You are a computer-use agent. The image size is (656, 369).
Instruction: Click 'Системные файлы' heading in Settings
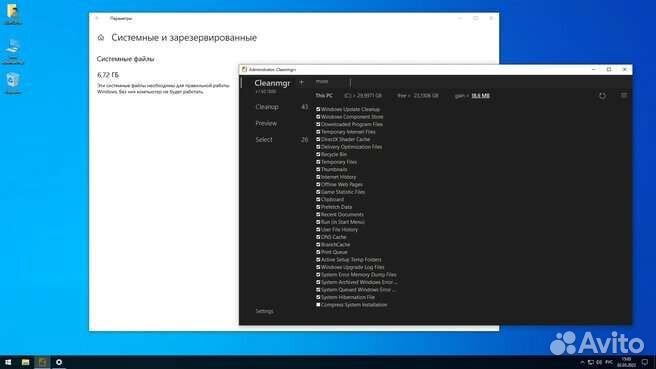[x=126, y=59]
